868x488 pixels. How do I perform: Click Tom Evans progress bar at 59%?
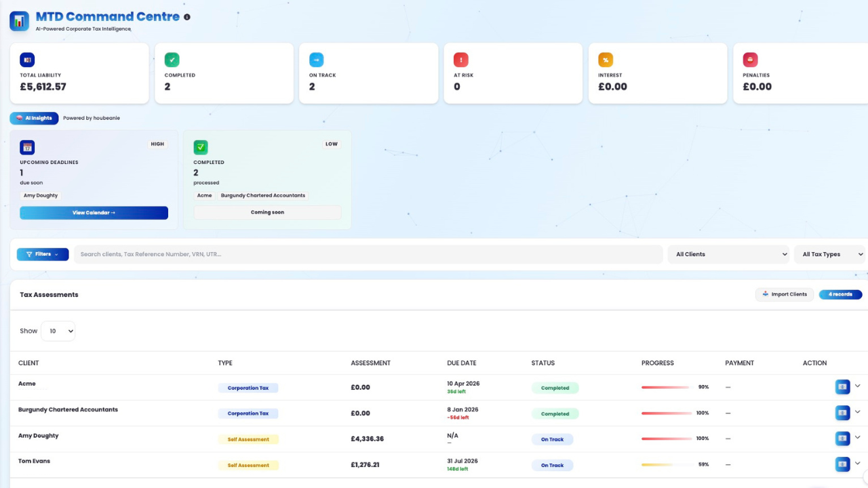(x=666, y=464)
